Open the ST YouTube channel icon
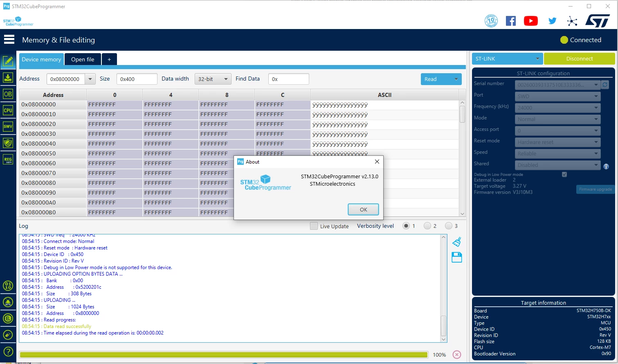The height and width of the screenshot is (364, 618). (531, 21)
